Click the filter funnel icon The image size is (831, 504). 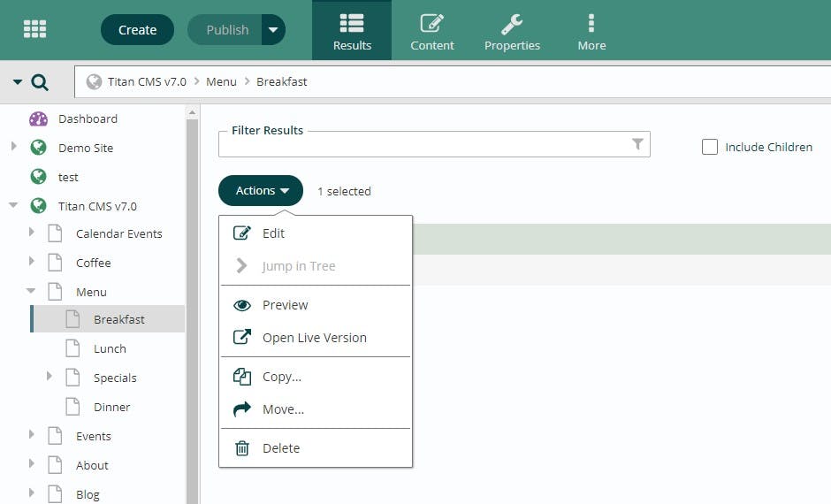pyautogui.click(x=637, y=144)
